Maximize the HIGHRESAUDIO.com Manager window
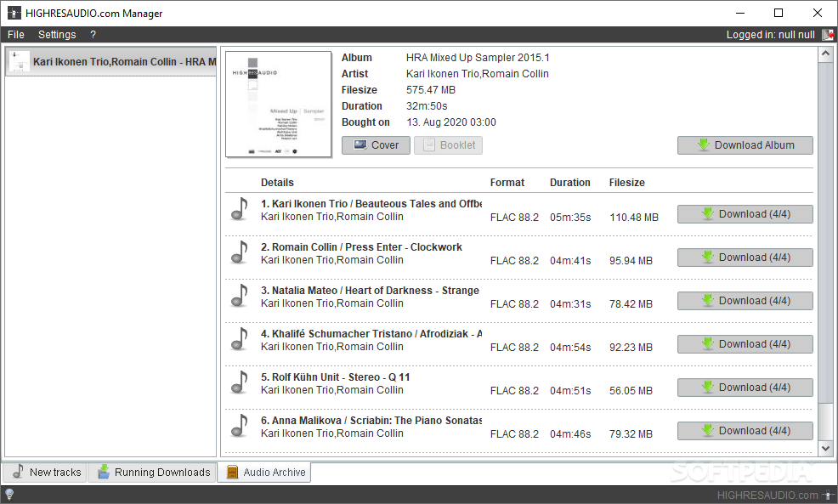 (779, 14)
